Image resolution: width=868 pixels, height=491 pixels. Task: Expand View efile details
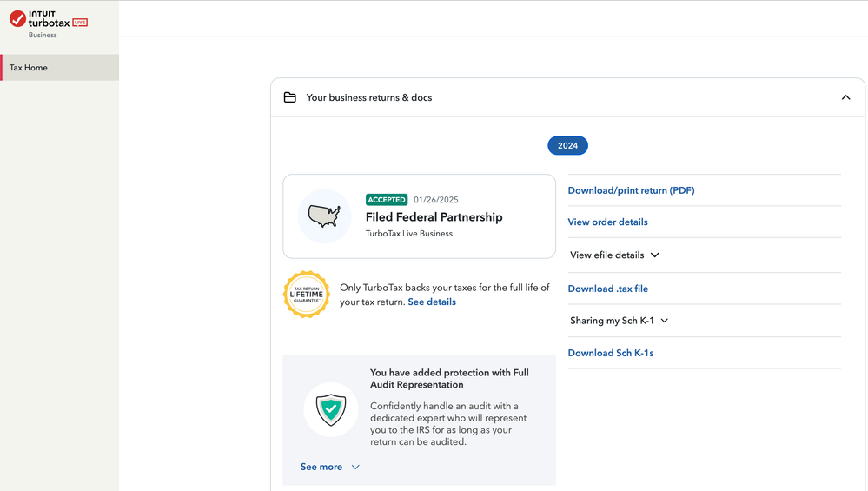click(614, 255)
